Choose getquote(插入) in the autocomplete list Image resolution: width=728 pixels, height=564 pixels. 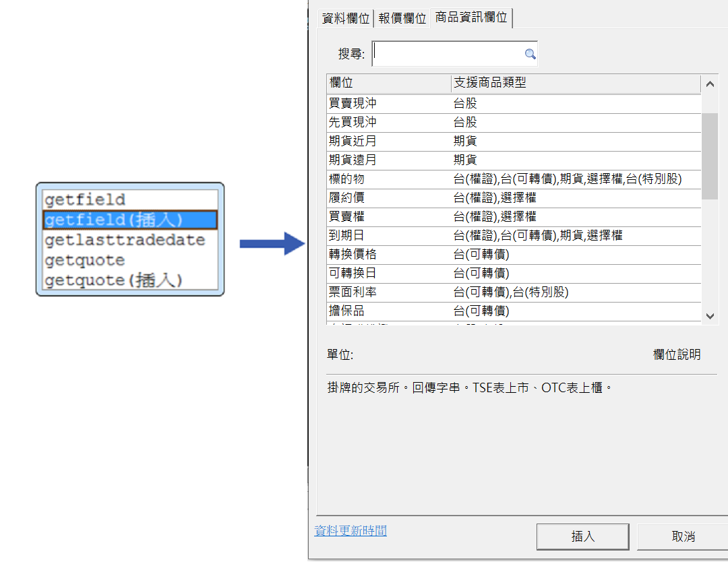130,280
